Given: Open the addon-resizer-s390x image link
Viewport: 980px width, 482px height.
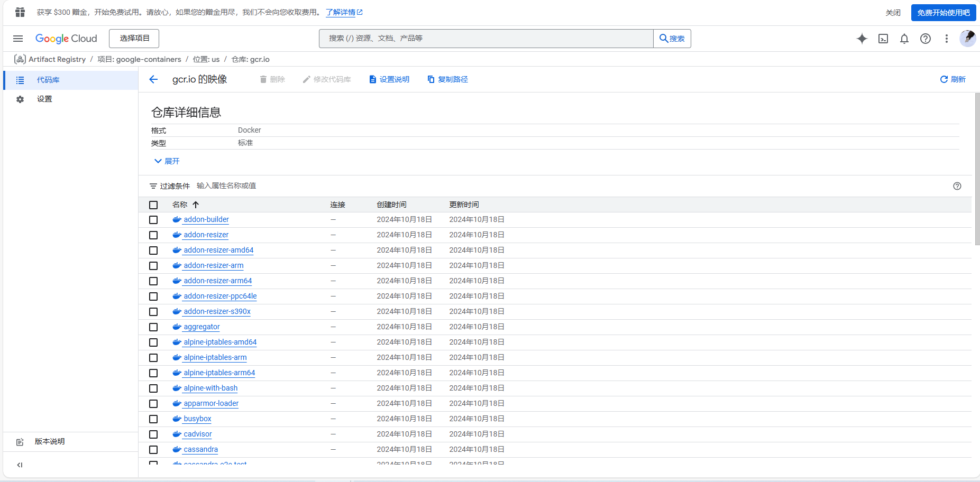Looking at the screenshot, I should point(217,311).
